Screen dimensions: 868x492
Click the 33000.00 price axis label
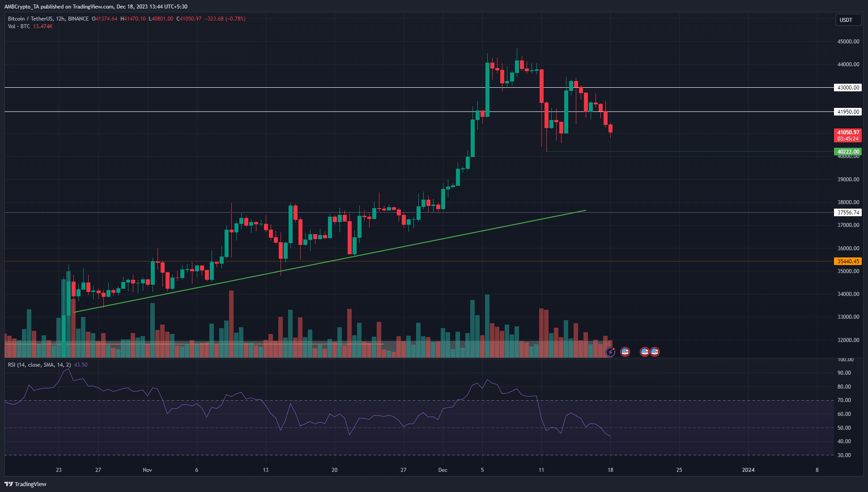coord(848,317)
